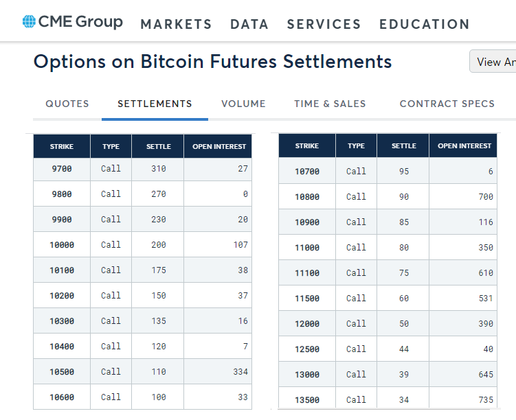516x420 pixels.
Task: Open the SERVICES navigation menu
Action: pyautogui.click(x=324, y=24)
